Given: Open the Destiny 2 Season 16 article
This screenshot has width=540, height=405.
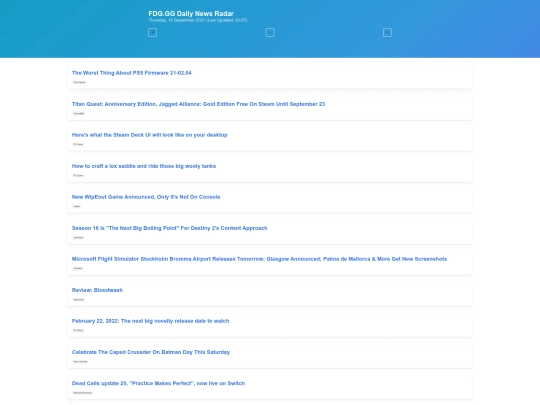Looking at the screenshot, I should click(169, 228).
